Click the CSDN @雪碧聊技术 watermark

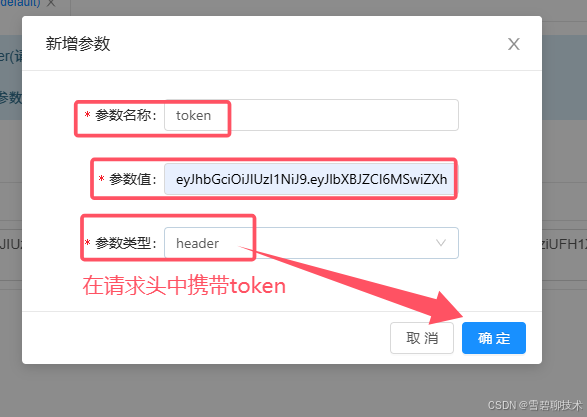coord(535,405)
